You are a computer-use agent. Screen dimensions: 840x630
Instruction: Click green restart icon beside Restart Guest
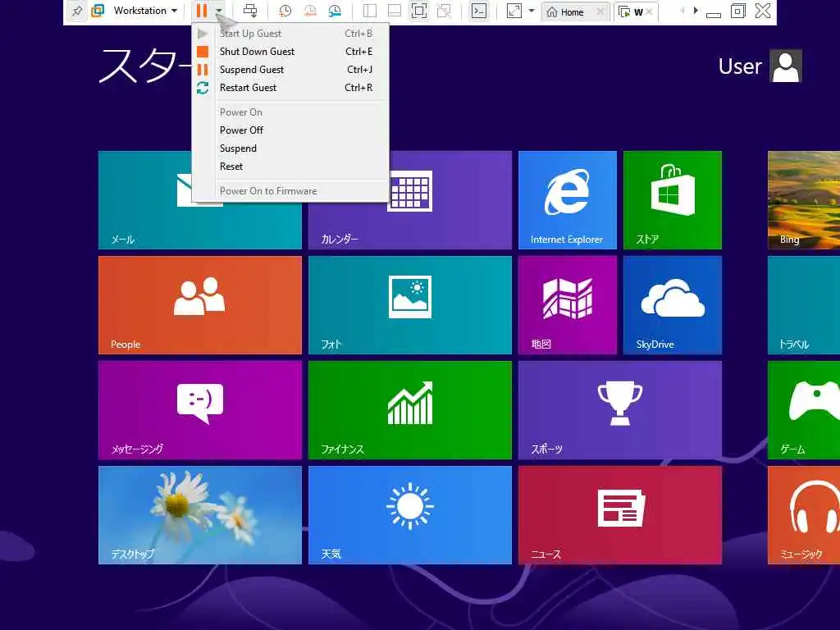pyautogui.click(x=203, y=88)
